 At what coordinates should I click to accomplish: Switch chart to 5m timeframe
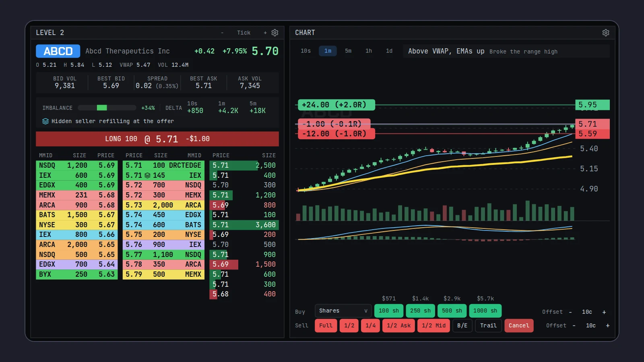click(348, 51)
